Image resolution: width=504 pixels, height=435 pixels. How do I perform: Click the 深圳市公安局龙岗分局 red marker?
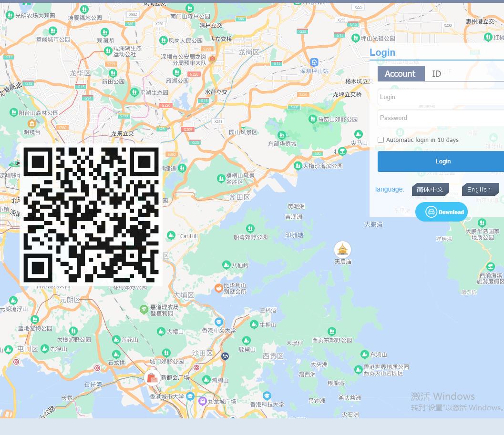tap(212, 59)
